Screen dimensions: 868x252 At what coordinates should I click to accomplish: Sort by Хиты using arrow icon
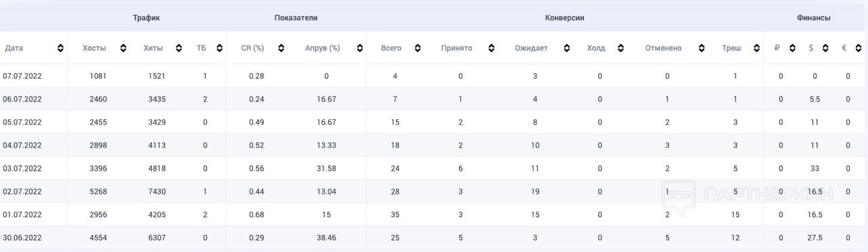[178, 48]
